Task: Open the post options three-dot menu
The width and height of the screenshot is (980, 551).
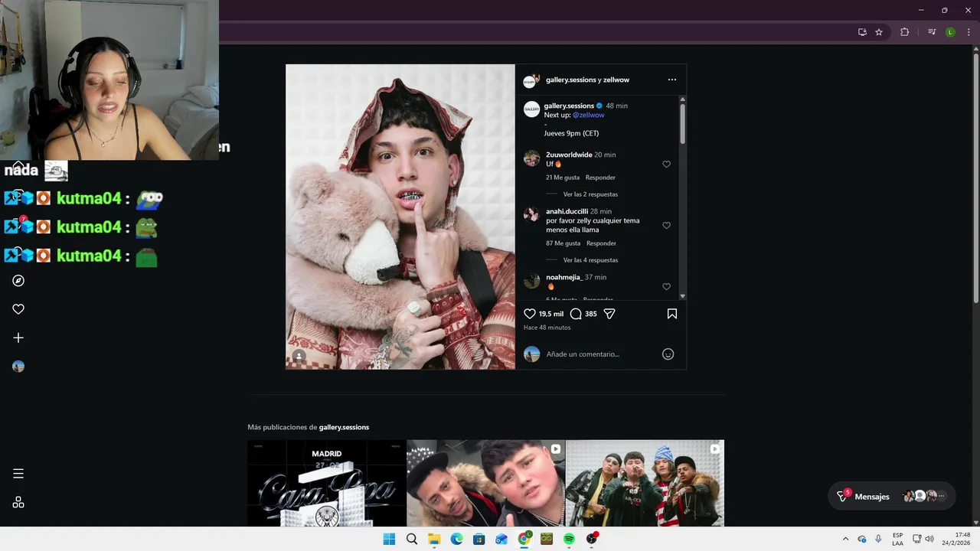Action: click(x=671, y=80)
